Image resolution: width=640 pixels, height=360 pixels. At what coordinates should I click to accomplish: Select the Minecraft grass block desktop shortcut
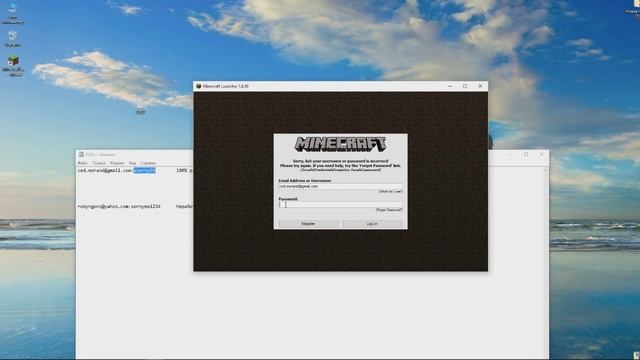pyautogui.click(x=13, y=66)
